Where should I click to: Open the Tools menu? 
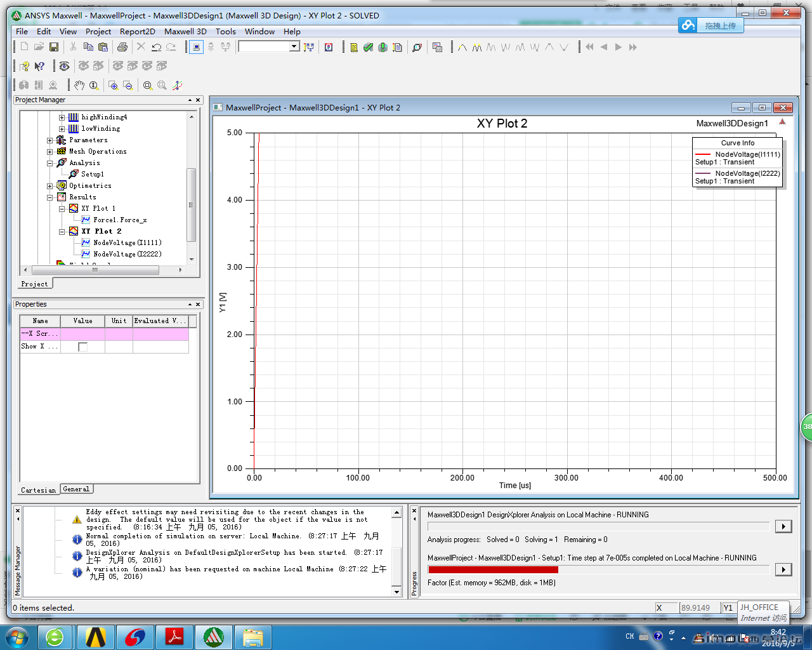pyautogui.click(x=225, y=31)
